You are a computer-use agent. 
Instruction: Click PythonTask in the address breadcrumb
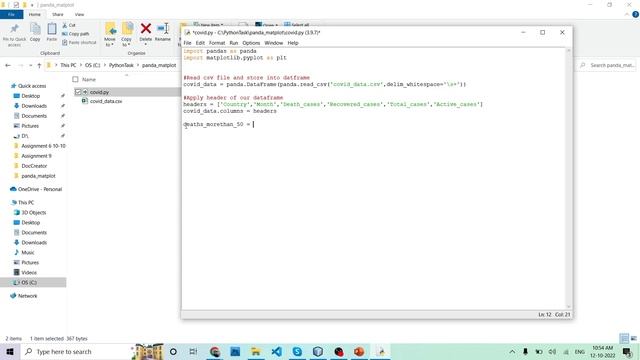pos(121,65)
